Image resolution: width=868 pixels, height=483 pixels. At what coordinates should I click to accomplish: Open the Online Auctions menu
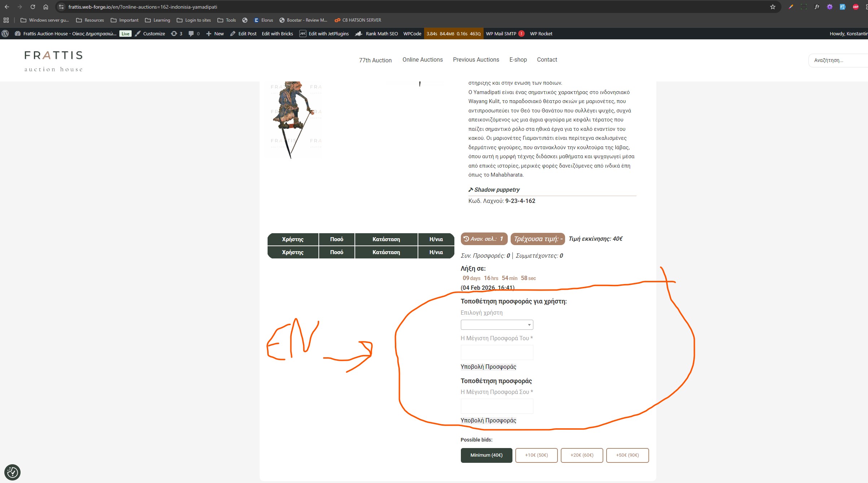click(x=422, y=59)
